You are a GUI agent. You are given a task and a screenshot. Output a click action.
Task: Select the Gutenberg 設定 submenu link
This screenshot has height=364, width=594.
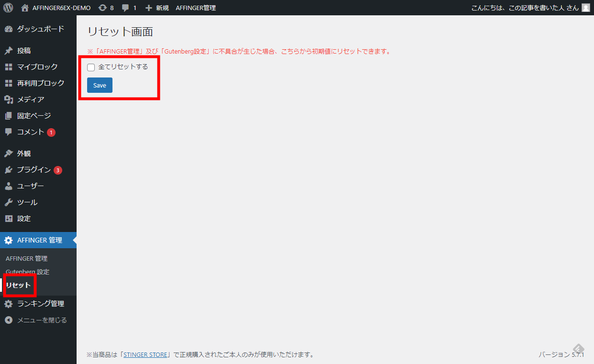tap(27, 272)
